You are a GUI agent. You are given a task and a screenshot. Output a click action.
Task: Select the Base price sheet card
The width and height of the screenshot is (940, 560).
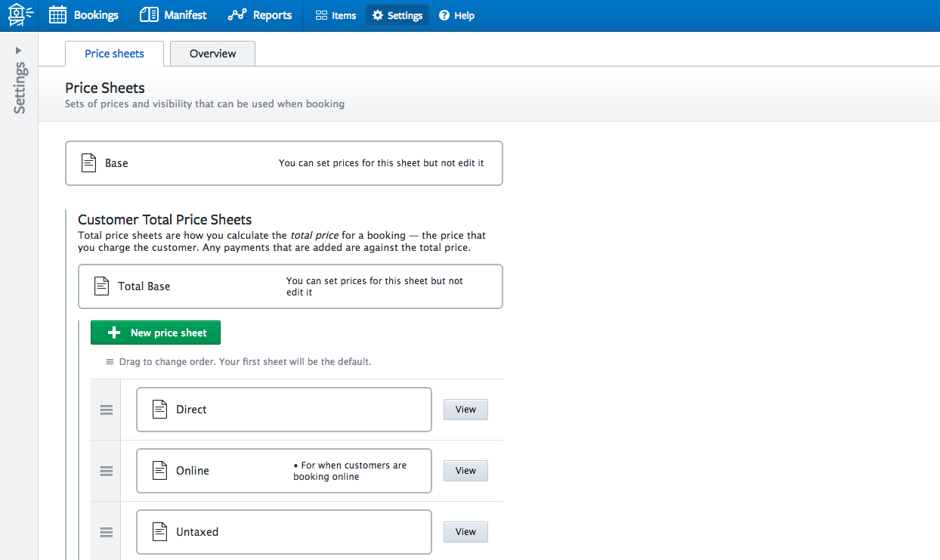284,163
